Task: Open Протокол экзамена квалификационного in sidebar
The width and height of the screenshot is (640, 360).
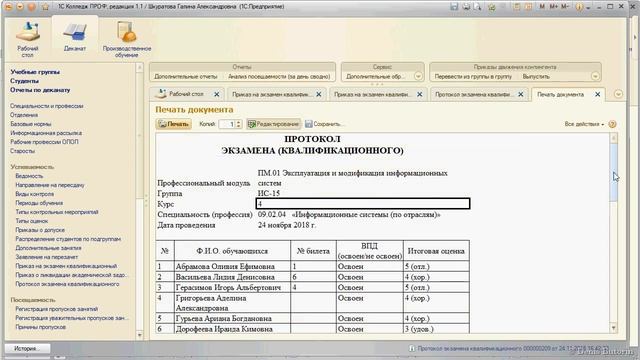Action: [x=67, y=284]
